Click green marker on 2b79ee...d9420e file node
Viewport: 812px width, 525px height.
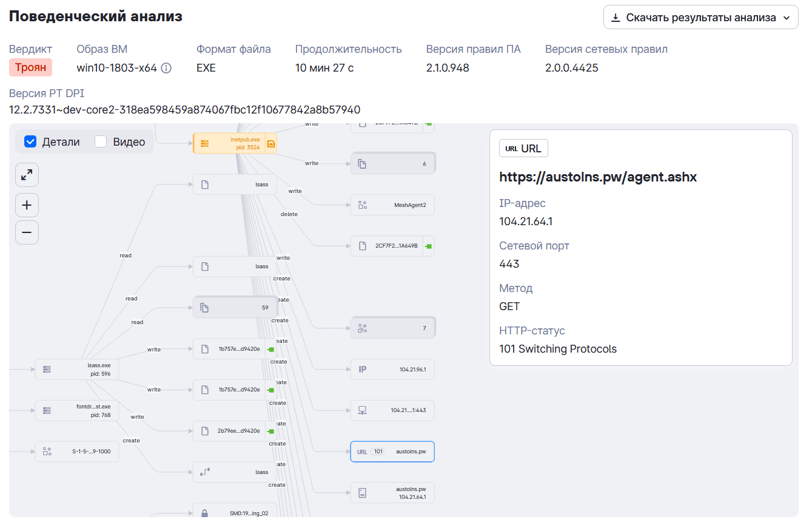tap(271, 431)
